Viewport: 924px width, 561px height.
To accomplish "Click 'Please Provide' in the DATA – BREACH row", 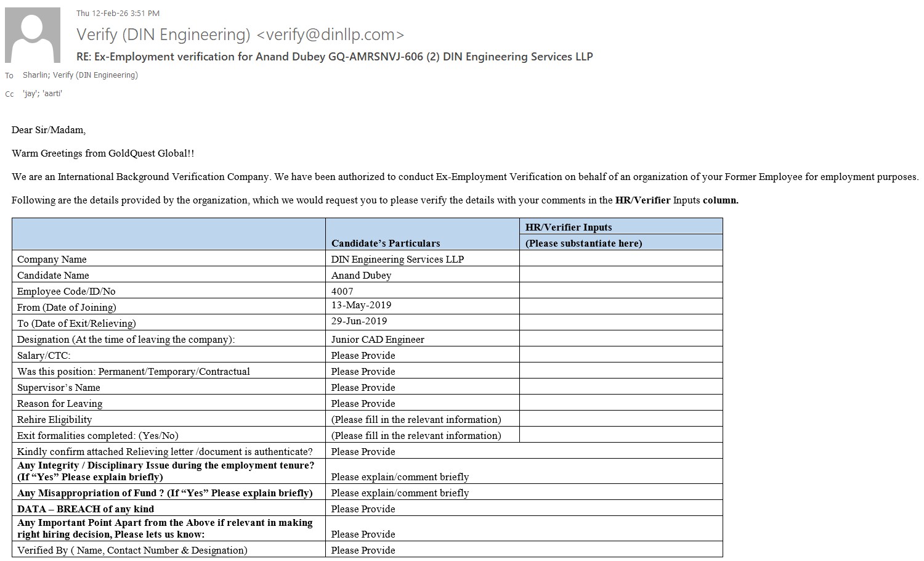I will pos(363,509).
